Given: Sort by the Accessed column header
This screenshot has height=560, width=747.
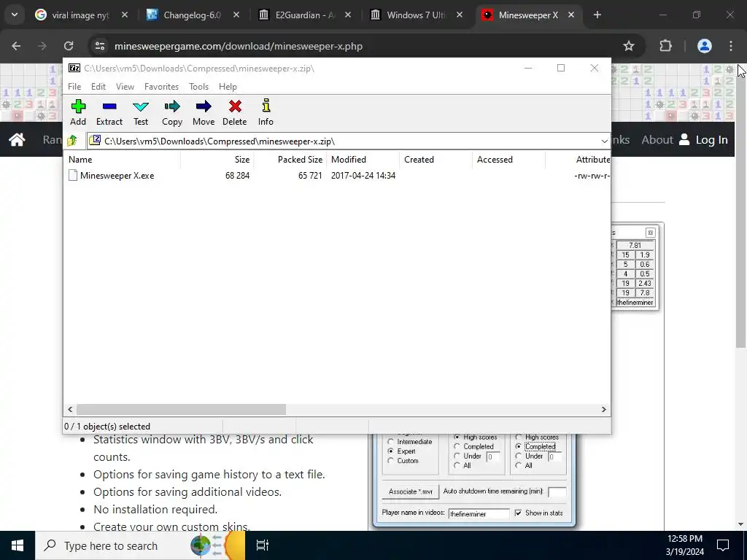Looking at the screenshot, I should click(508, 160).
